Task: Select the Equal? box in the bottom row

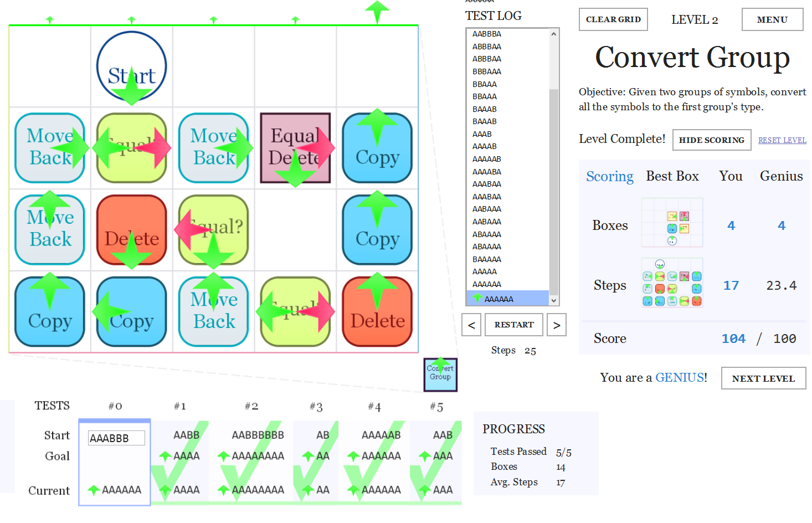Action: click(x=295, y=312)
